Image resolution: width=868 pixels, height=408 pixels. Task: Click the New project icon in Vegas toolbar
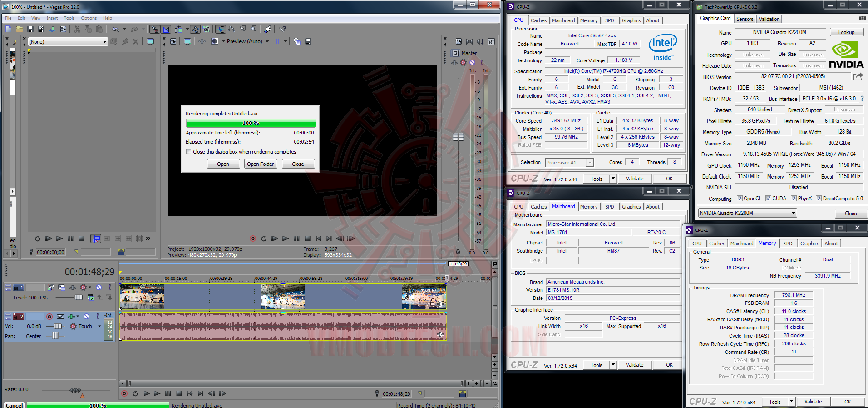pyautogui.click(x=9, y=29)
